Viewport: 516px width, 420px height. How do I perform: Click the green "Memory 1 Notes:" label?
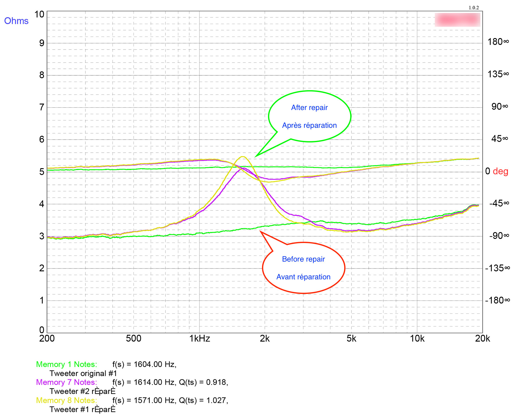click(67, 364)
